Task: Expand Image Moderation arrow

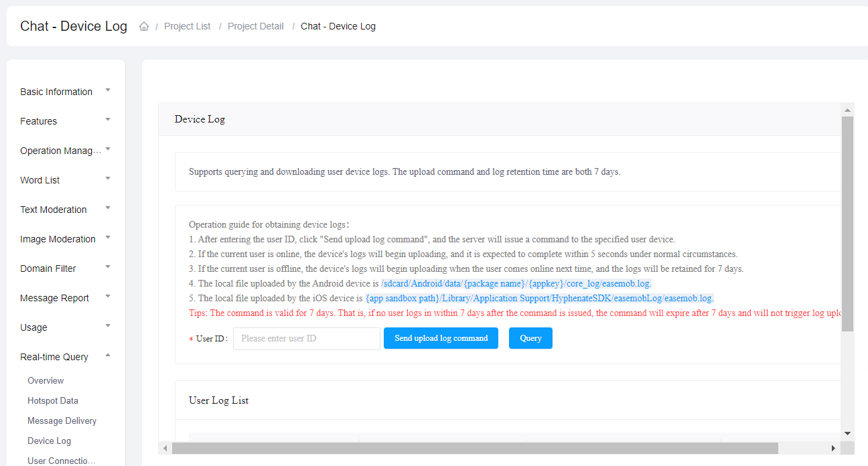Action: click(x=108, y=237)
